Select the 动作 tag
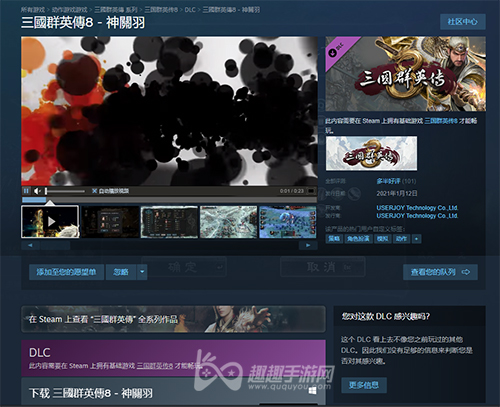 401,239
